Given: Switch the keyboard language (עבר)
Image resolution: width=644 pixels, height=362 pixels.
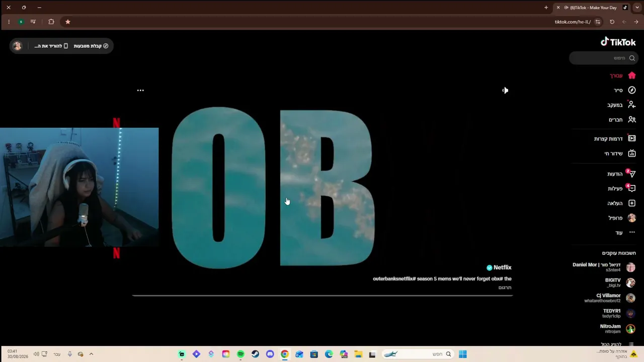Looking at the screenshot, I should (x=57, y=354).
